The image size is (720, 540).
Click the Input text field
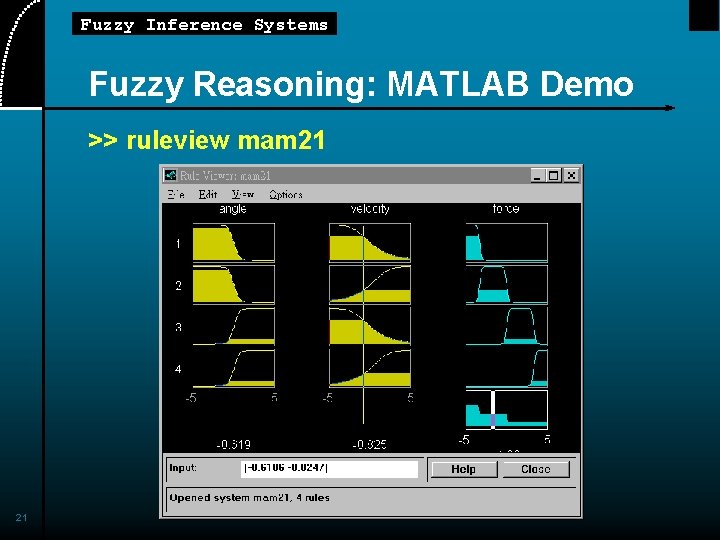[329, 469]
